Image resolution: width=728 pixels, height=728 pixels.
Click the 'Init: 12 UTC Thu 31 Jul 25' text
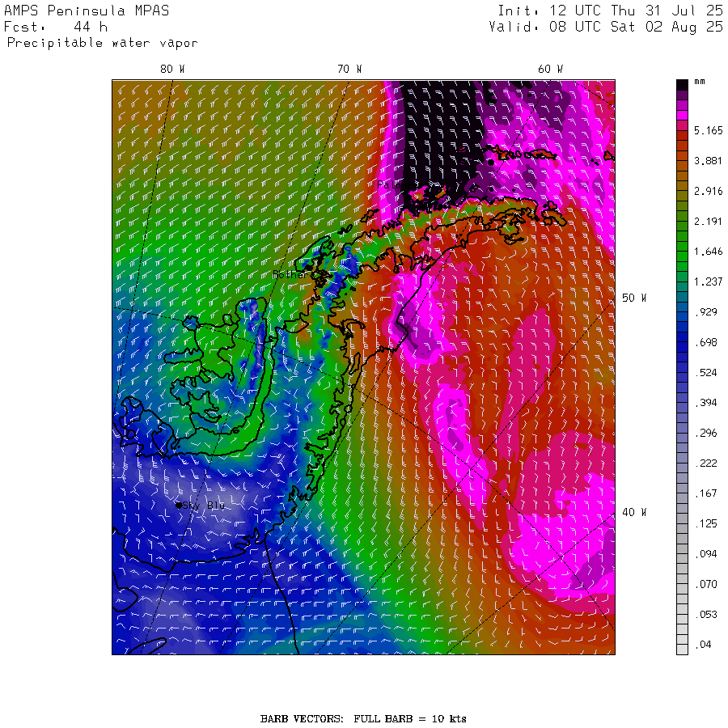coord(610,11)
